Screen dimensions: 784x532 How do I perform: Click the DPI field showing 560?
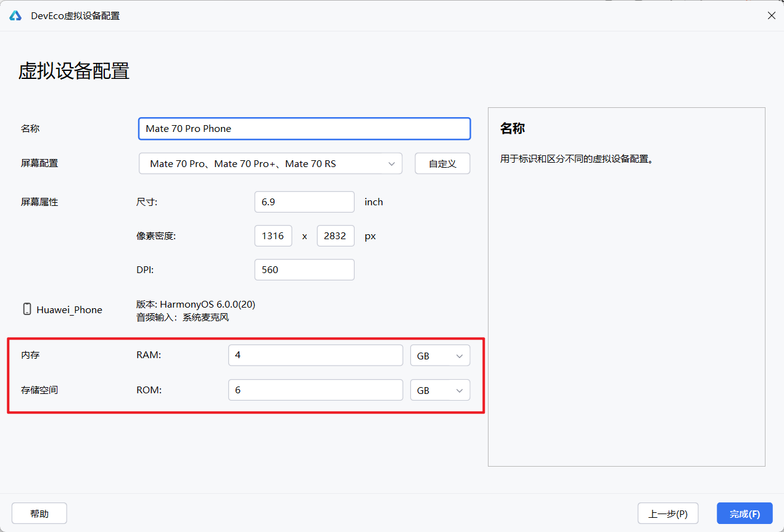coord(305,269)
